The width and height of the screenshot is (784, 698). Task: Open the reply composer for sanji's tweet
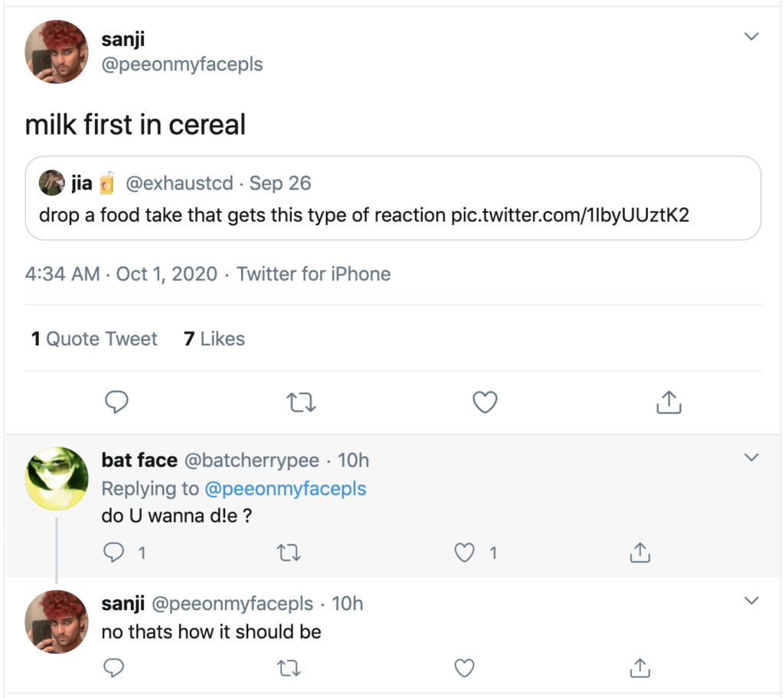pyautogui.click(x=116, y=401)
